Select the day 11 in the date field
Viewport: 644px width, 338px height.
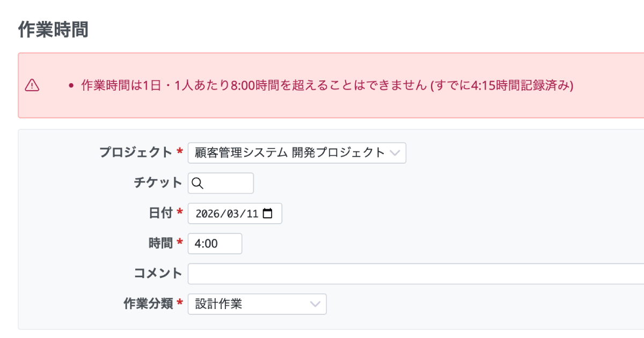tap(251, 214)
